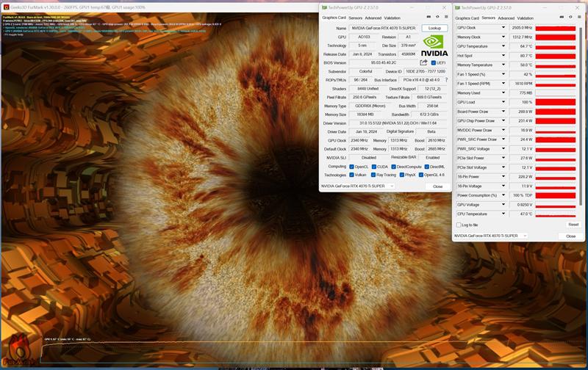Open the Memory Temperature sensor dropdown arrow
Image resolution: width=588 pixels, height=370 pixels.
pos(503,65)
